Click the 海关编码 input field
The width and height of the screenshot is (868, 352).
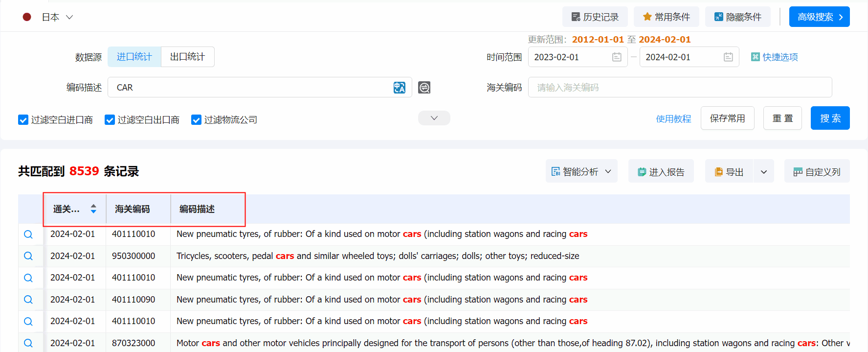tap(680, 88)
